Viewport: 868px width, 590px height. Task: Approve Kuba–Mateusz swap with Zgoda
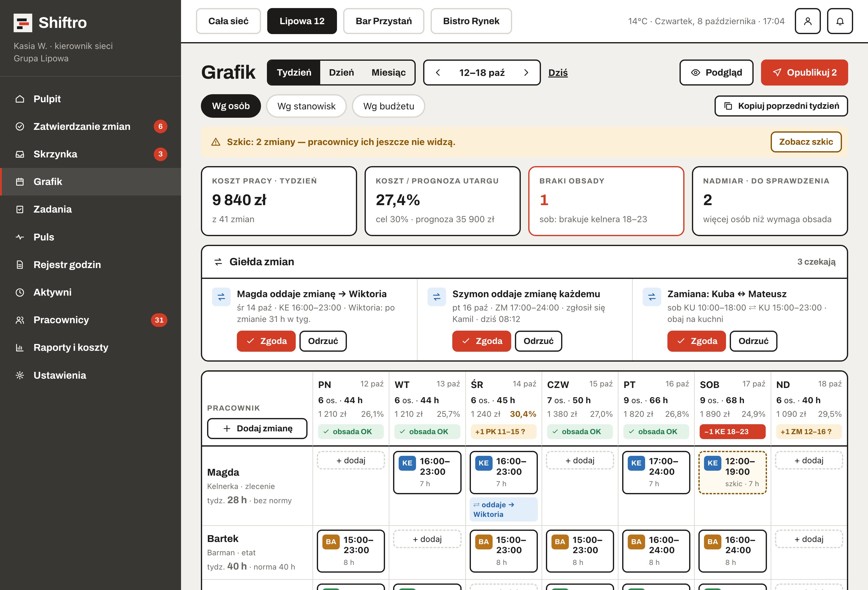click(x=697, y=341)
